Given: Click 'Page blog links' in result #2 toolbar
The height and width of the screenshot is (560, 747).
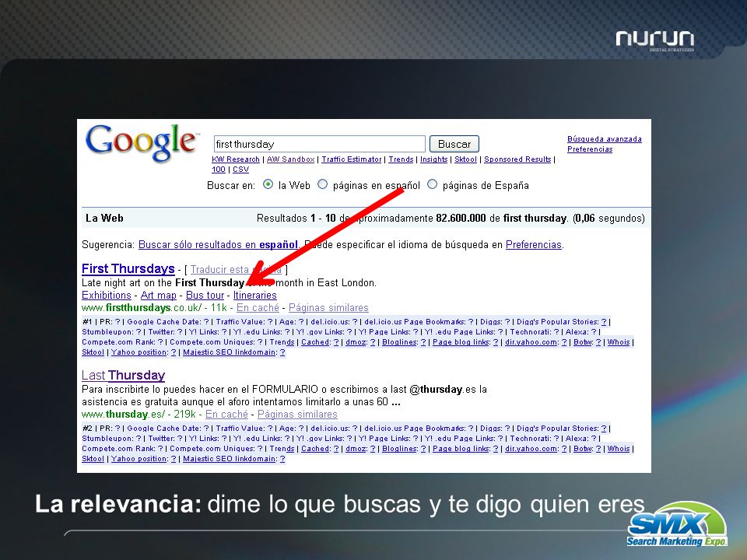Looking at the screenshot, I should (x=461, y=449).
